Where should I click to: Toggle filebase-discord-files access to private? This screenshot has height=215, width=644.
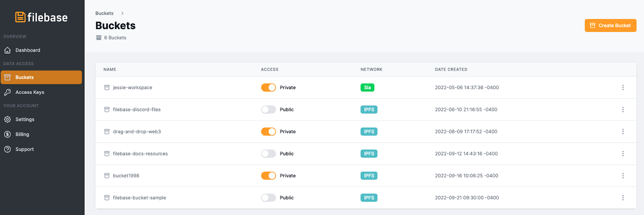268,110
